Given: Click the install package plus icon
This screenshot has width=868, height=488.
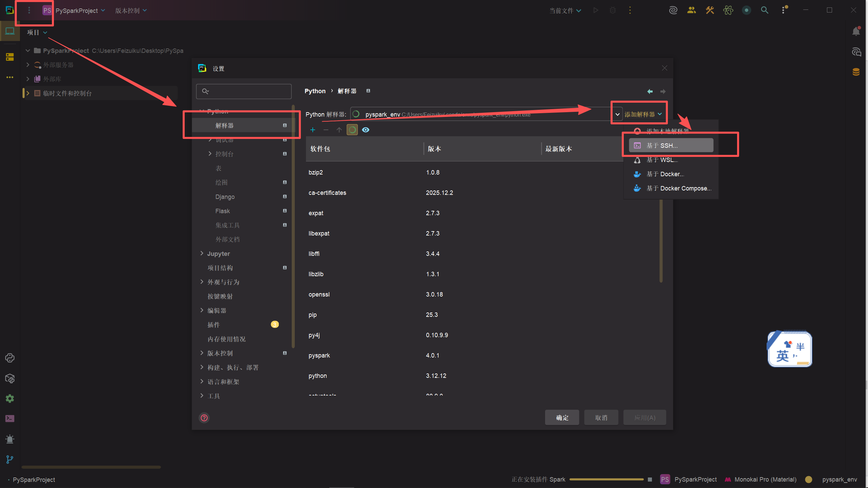Looking at the screenshot, I should tap(313, 130).
